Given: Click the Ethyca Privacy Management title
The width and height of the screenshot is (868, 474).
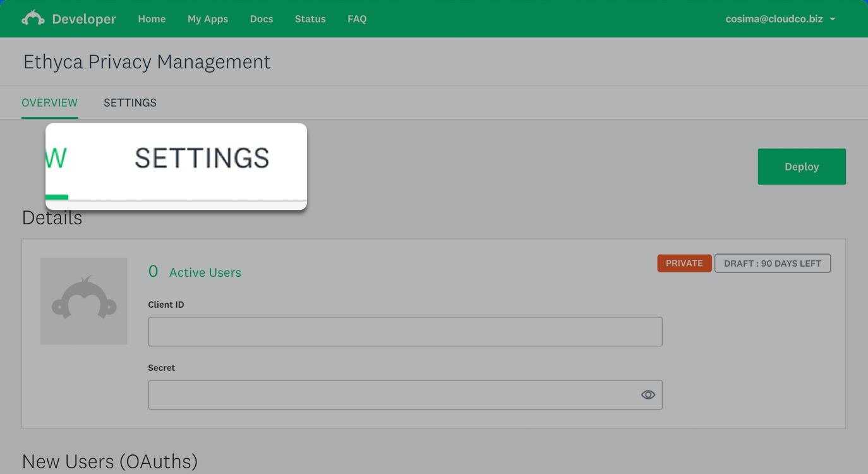Looking at the screenshot, I should coord(147,61).
